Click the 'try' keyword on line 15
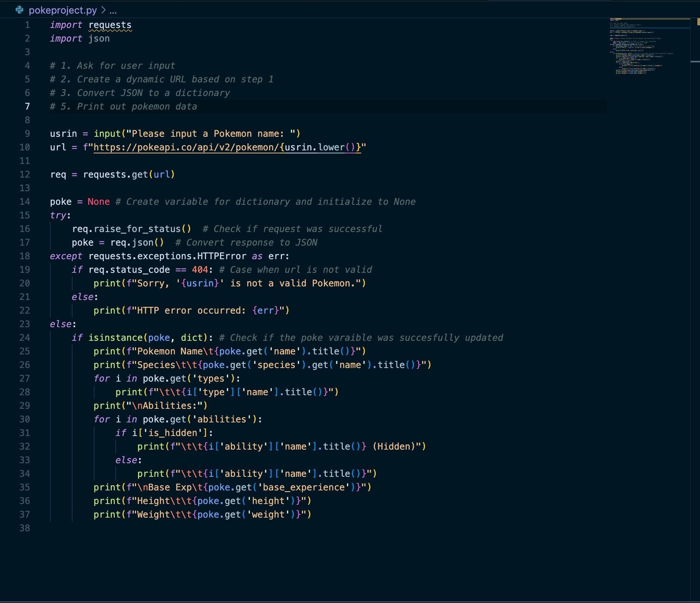 (x=58, y=215)
